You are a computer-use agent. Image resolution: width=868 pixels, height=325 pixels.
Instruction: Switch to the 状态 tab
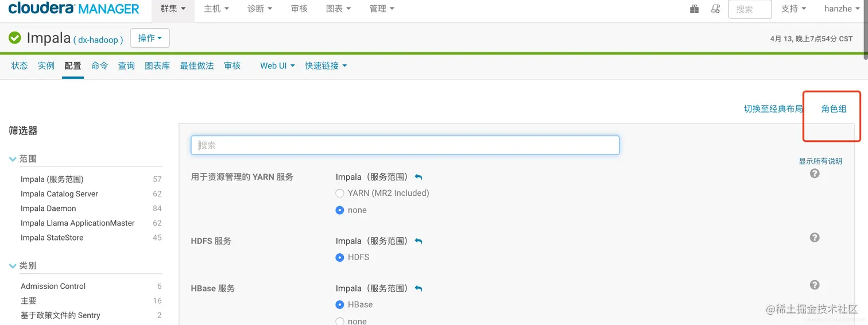coord(20,66)
